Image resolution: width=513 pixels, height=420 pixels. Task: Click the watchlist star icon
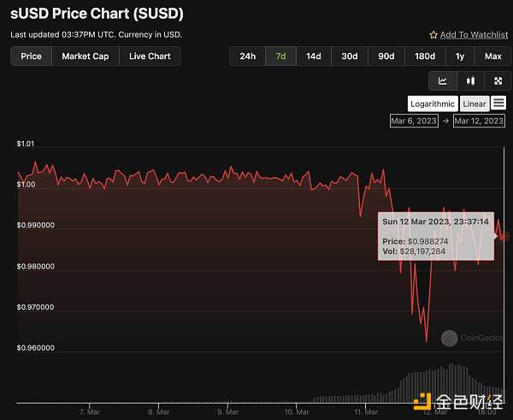pyautogui.click(x=433, y=35)
